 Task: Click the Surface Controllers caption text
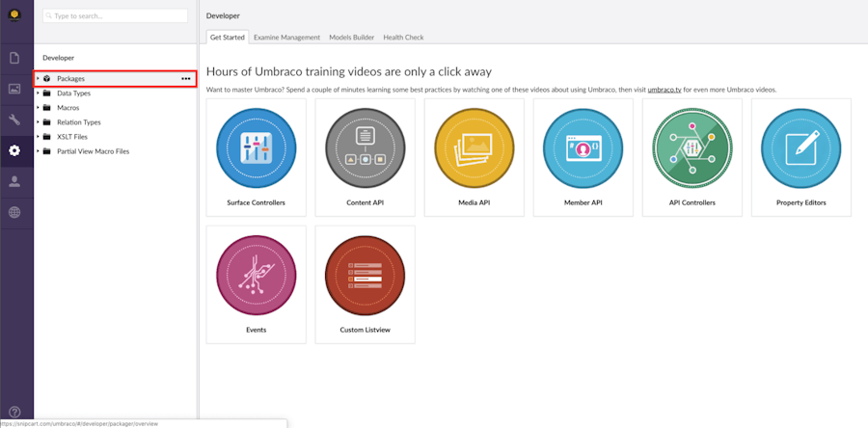click(256, 203)
